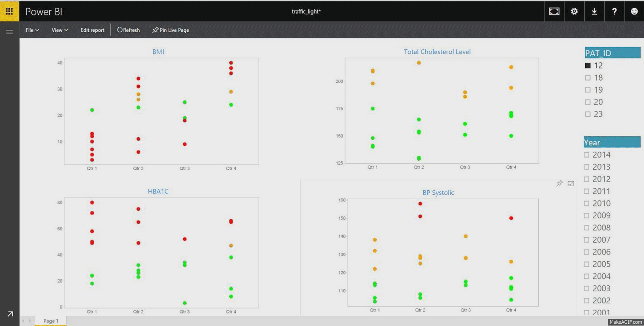644x326 pixels.
Task: Pin the BP Systolic visual to a dashboard
Action: pyautogui.click(x=559, y=183)
